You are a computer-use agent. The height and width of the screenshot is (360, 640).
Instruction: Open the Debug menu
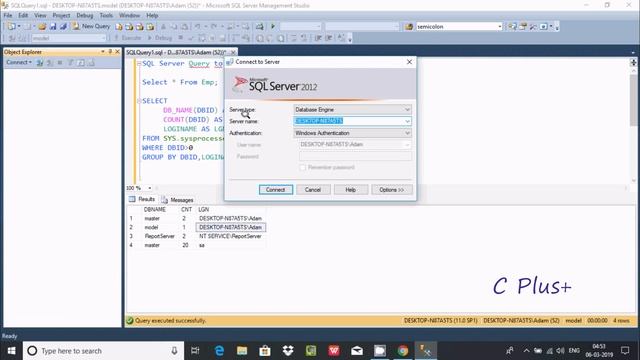[x=84, y=16]
